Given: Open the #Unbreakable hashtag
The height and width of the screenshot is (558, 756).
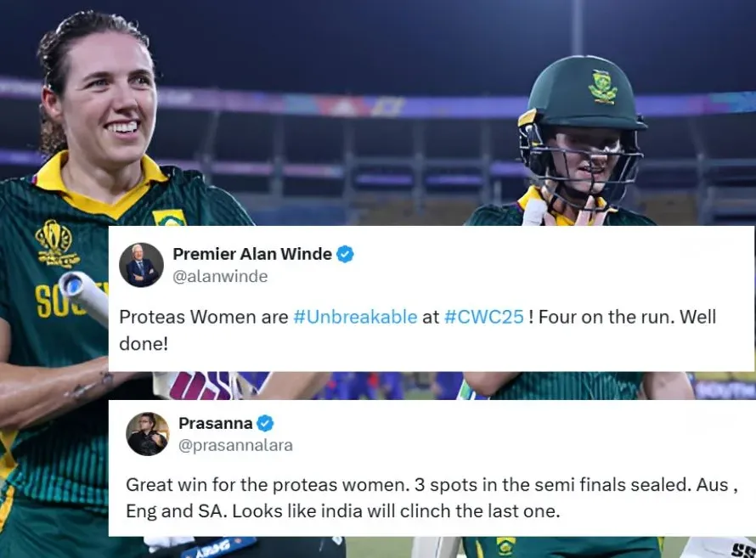Looking at the screenshot, I should (x=355, y=317).
